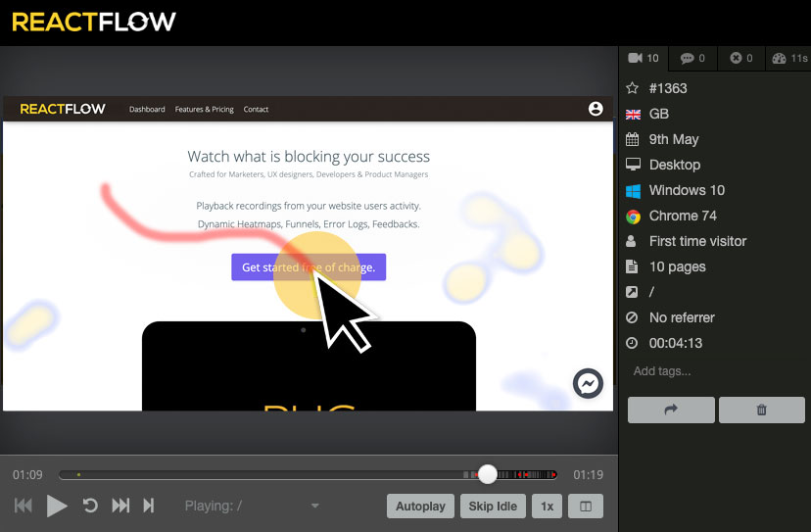811x532 pixels.
Task: Click the GB flag icon
Action: pyautogui.click(x=633, y=115)
